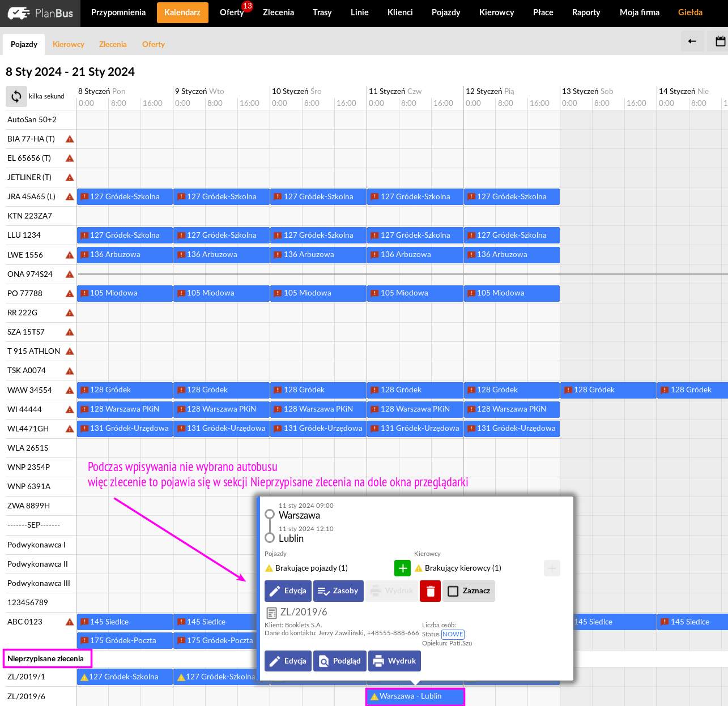
Task: Switch to the Oferty calendar tab
Action: tap(154, 44)
